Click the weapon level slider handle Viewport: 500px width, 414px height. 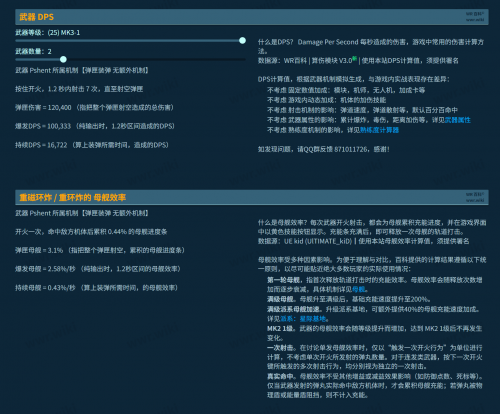pos(242,41)
